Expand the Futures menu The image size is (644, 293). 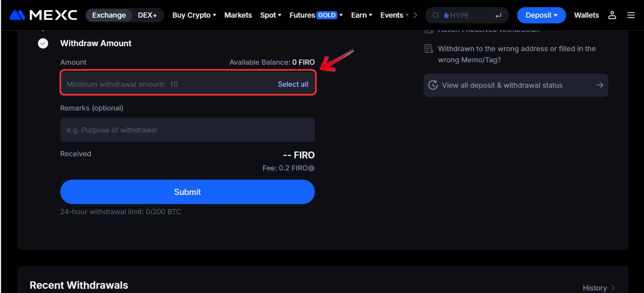click(316, 15)
